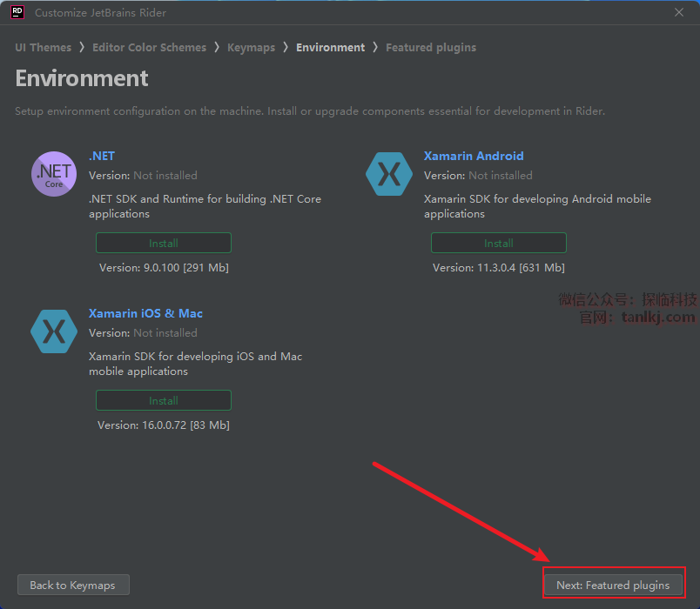This screenshot has height=609, width=700.
Task: Install Xamarin Android SDK
Action: click(x=499, y=243)
